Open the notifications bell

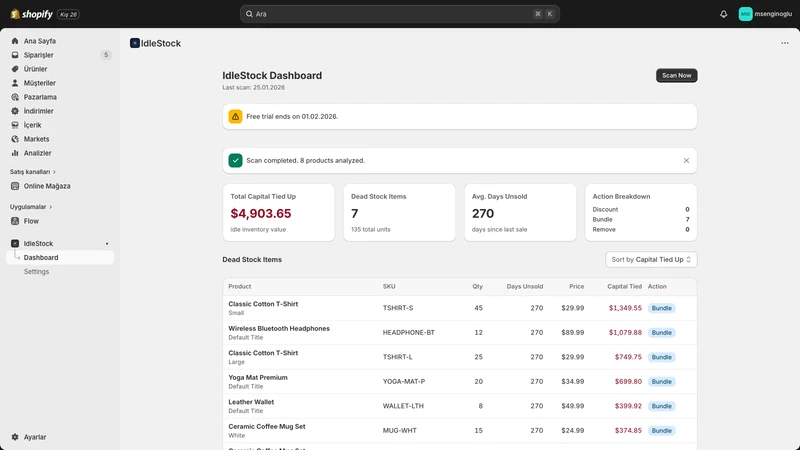click(723, 14)
